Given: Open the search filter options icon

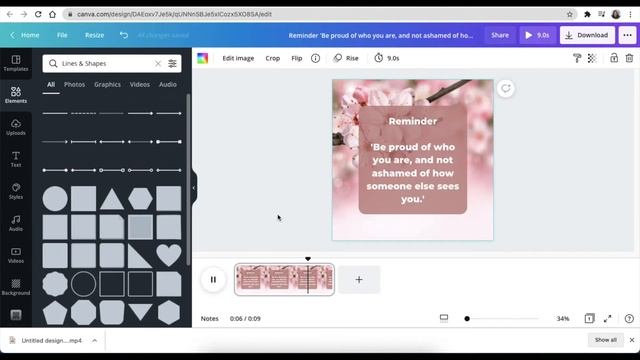Looking at the screenshot, I should pos(172,64).
